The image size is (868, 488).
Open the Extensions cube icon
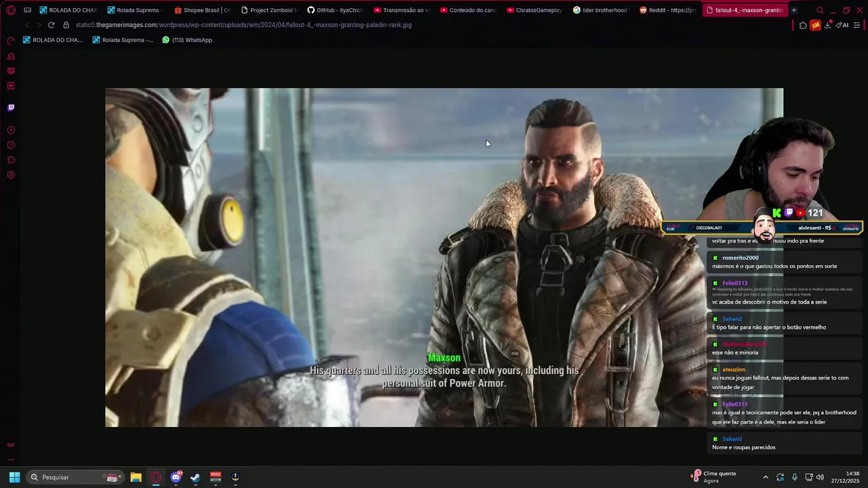click(803, 25)
